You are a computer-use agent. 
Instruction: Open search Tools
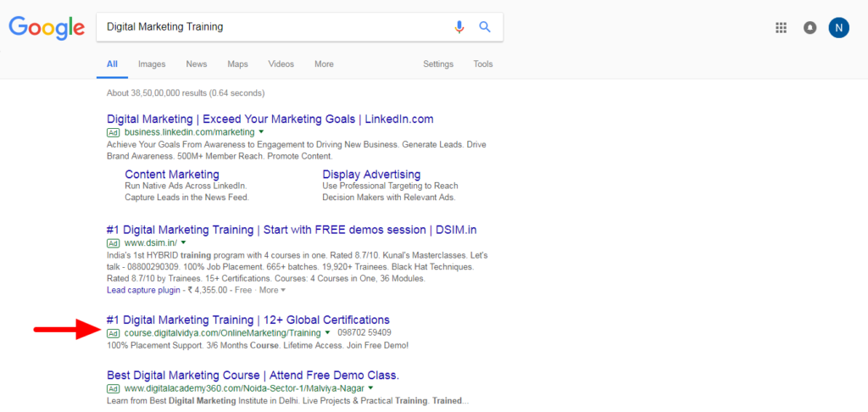click(482, 64)
